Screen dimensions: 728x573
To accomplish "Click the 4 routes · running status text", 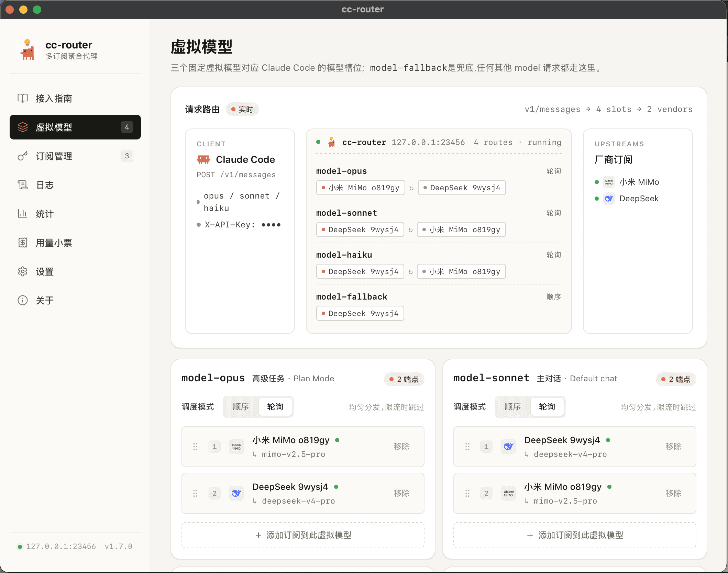I will (517, 142).
